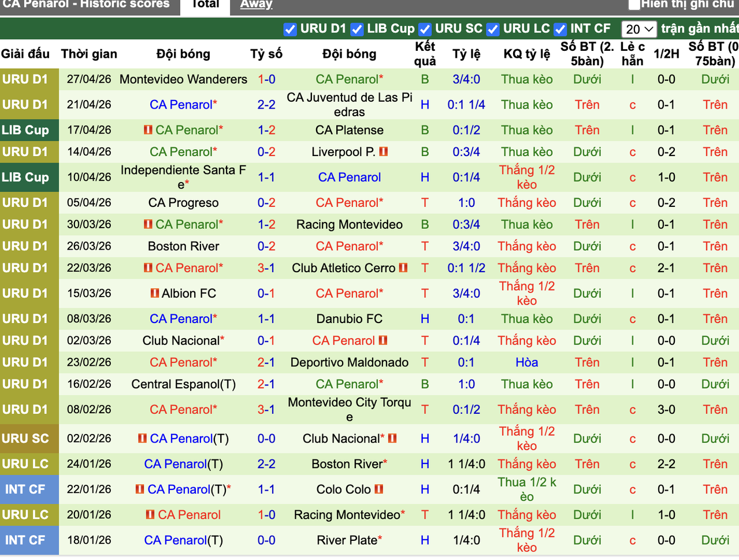Click Deportivo Maldonado team name
This screenshot has height=560, width=739.
tap(350, 363)
